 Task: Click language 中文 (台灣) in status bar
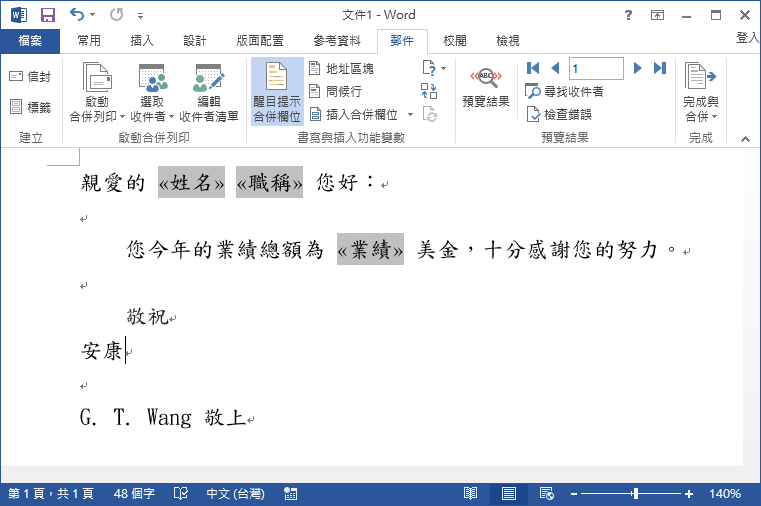[235, 494]
